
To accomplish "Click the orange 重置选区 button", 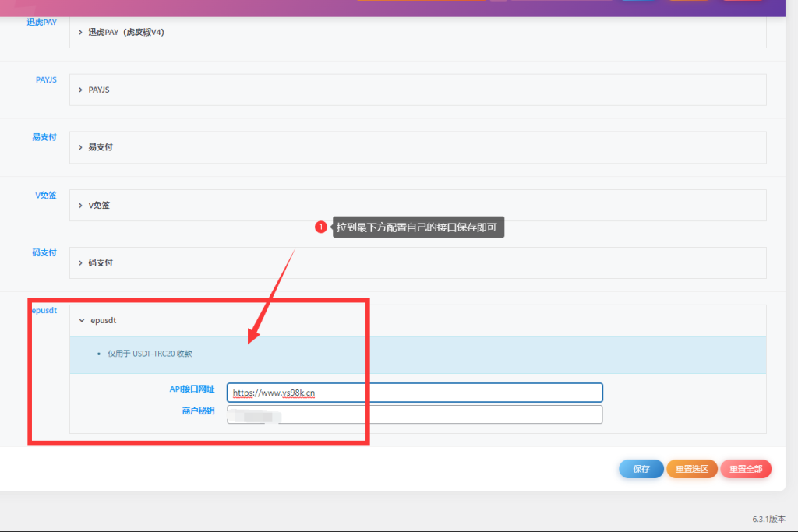I will (x=691, y=469).
